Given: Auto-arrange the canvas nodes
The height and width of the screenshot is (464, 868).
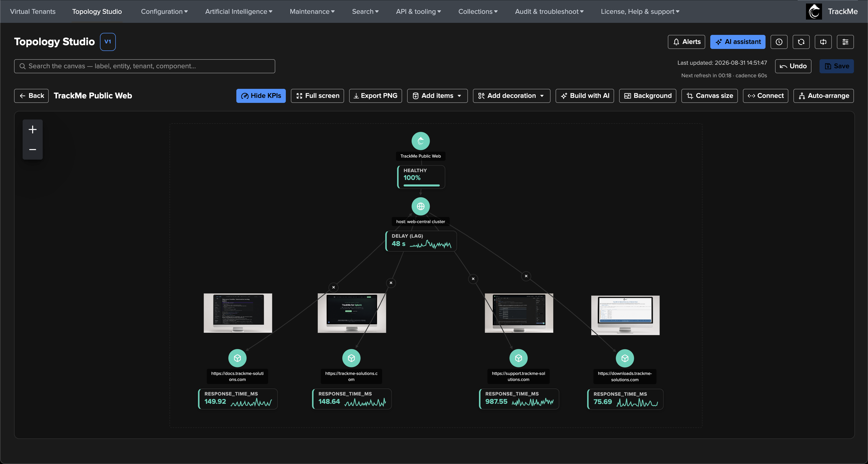Looking at the screenshot, I should (823, 96).
